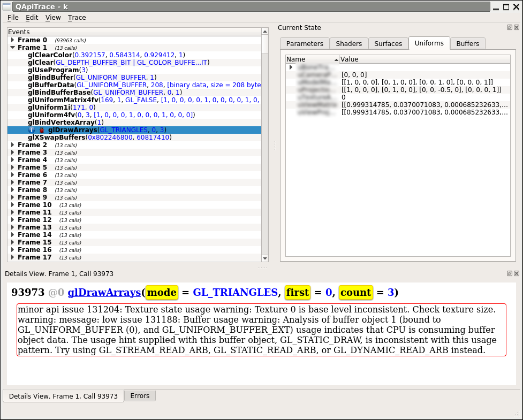Expand the Frame 10 node

pyautogui.click(x=13, y=205)
